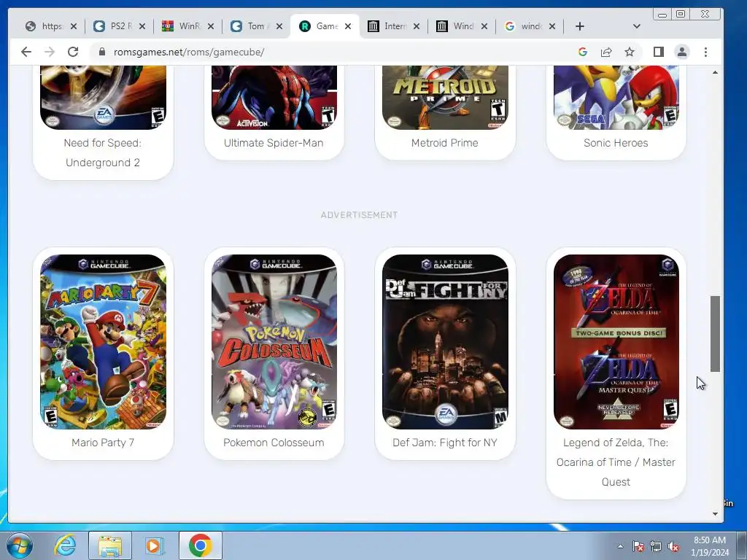
Task: Open Def Jam: Fight for NY link
Action: click(444, 443)
